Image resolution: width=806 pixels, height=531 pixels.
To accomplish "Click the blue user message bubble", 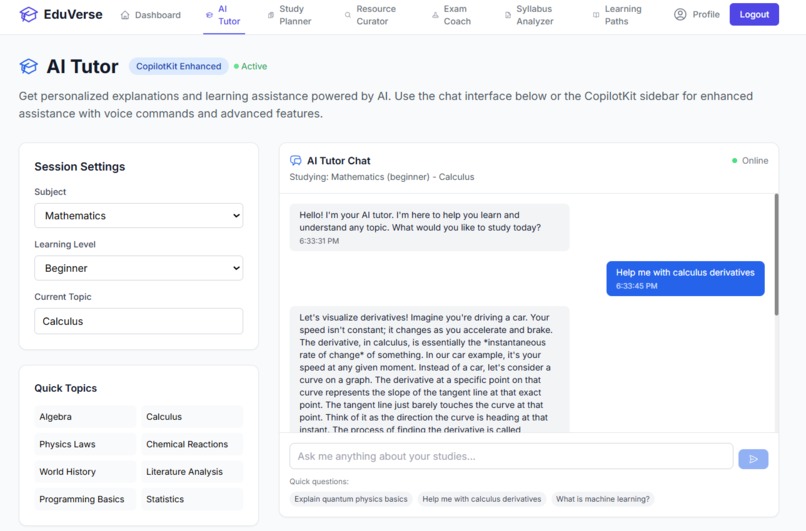I will (x=685, y=279).
